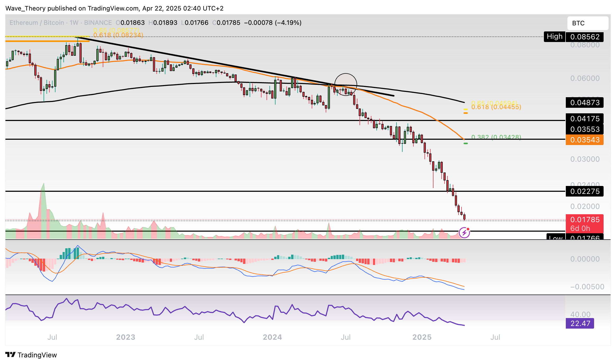Click the 0.04873 price label tag
Image resolution: width=616 pixels, height=364 pixels.
[x=584, y=102]
